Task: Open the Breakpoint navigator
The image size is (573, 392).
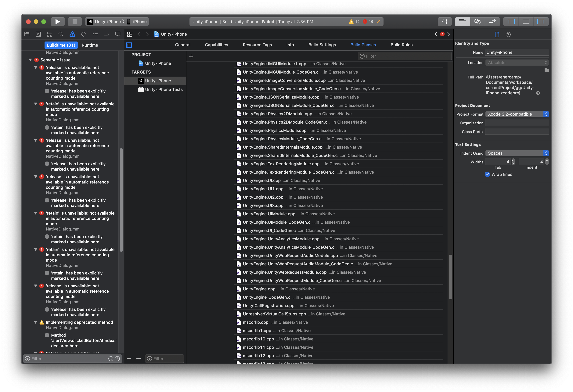Action: click(106, 34)
